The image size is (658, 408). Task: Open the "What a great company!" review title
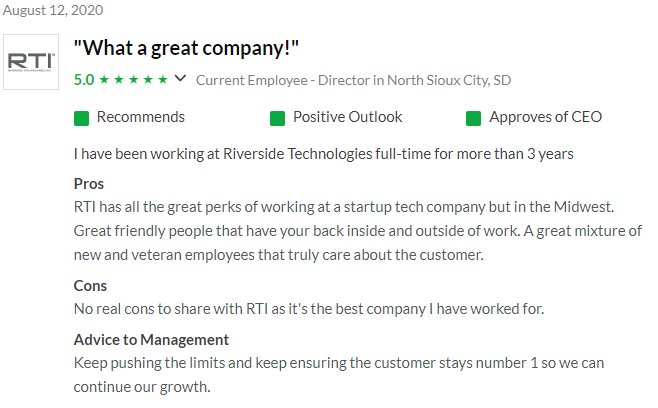(186, 48)
